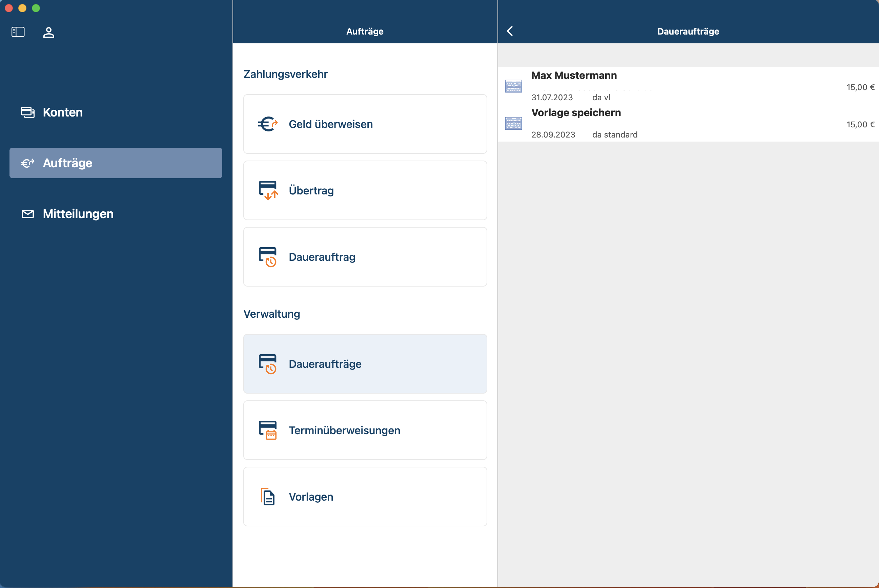Open Konten in the sidebar
Image resolution: width=879 pixels, height=588 pixels.
click(x=116, y=112)
